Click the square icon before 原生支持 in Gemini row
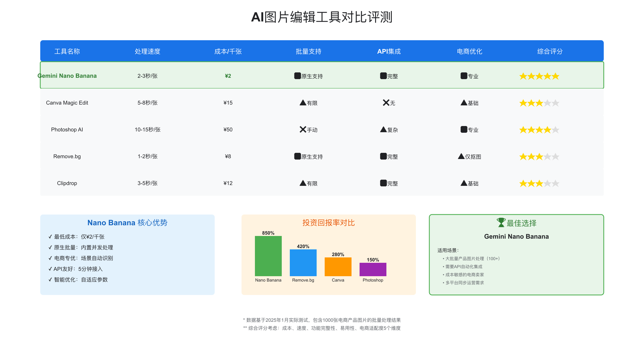644x362 pixels. pos(298,76)
